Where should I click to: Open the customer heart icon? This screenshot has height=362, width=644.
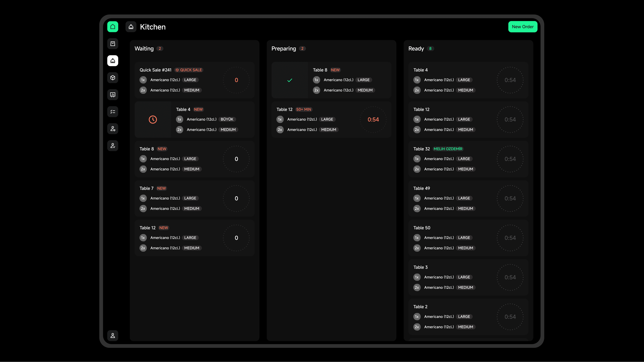tap(113, 129)
